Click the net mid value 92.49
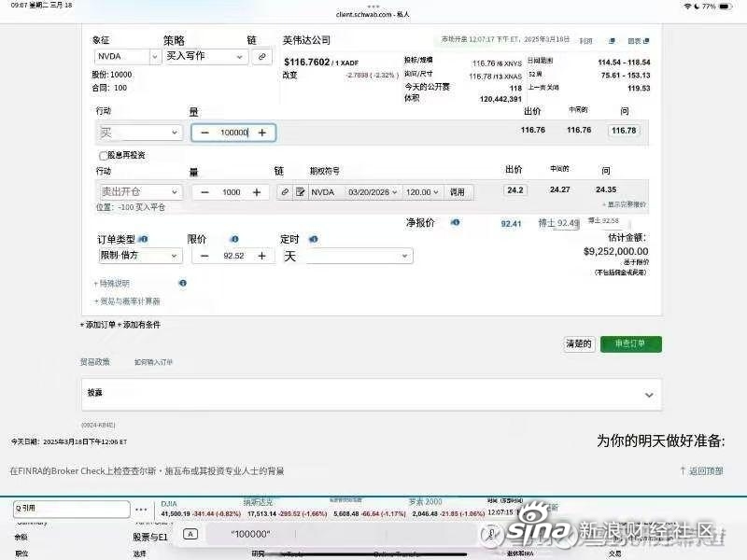Screen dimensions: 747x560 tap(558, 223)
